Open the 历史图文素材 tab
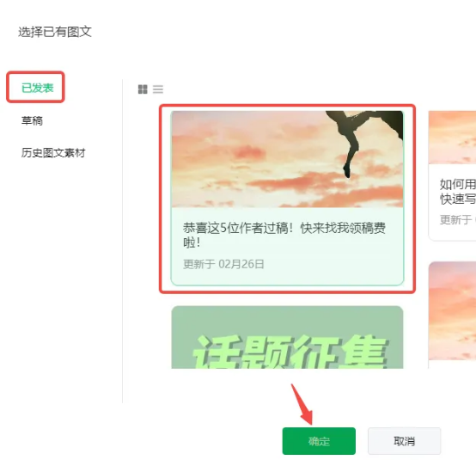Image resolution: width=476 pixels, height=460 pixels. pyautogui.click(x=53, y=152)
